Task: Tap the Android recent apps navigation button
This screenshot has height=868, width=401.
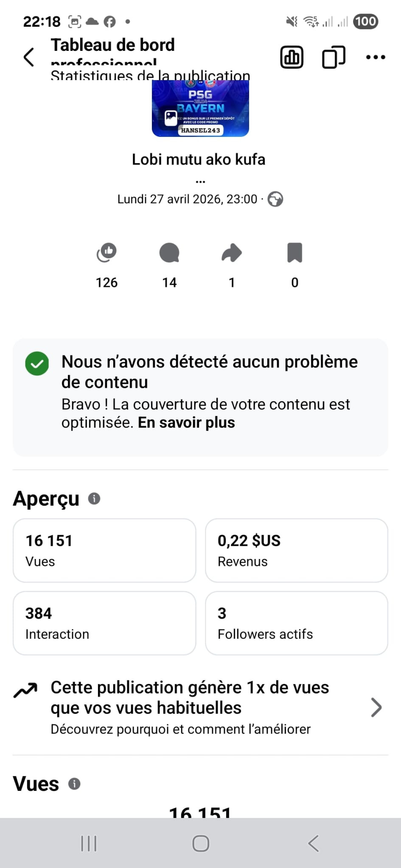Action: click(89, 843)
